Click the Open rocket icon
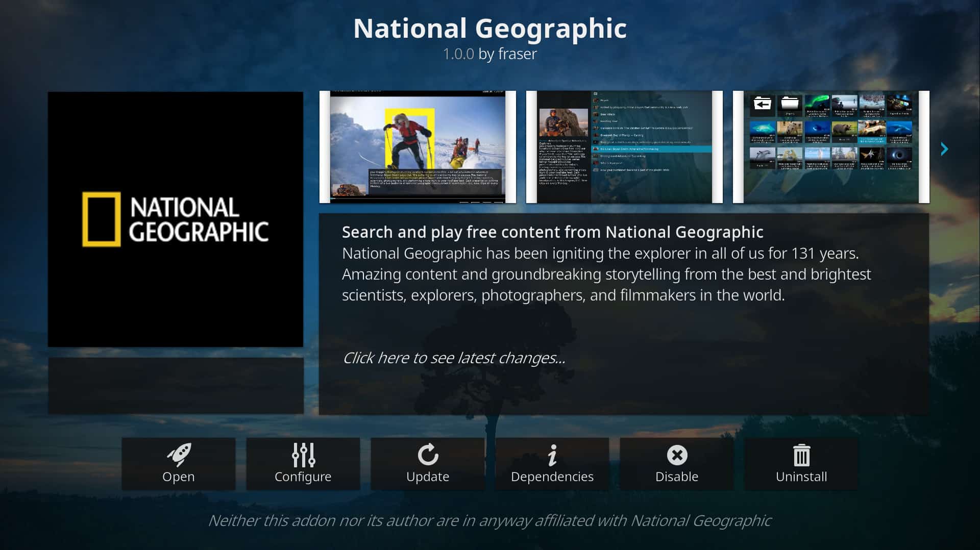 [x=179, y=455]
